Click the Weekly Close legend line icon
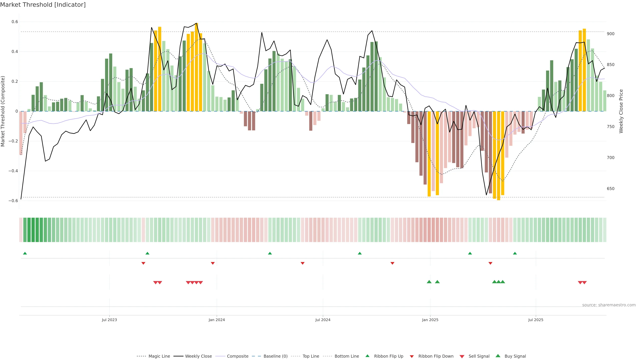Viewport: 644px width, 362px height. (178, 356)
